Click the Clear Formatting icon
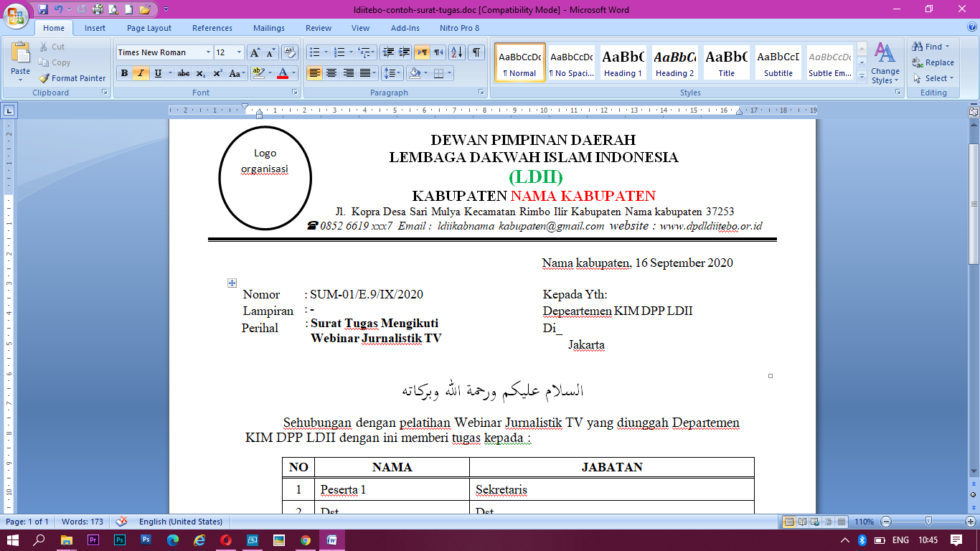 289,52
